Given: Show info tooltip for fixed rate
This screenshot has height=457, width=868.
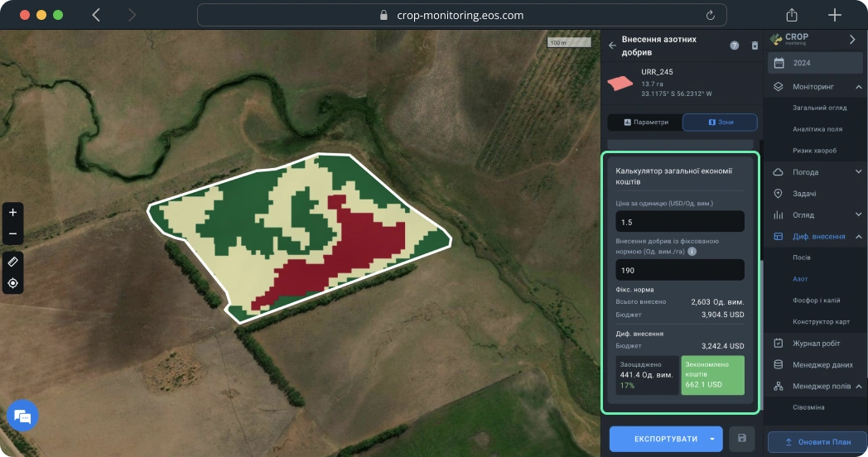Looking at the screenshot, I should 692,251.
